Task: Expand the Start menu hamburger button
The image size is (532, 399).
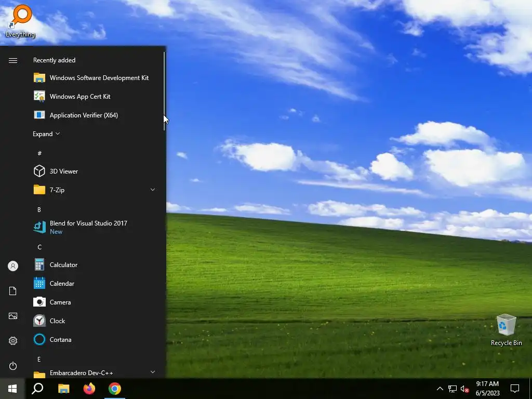Action: (x=13, y=60)
